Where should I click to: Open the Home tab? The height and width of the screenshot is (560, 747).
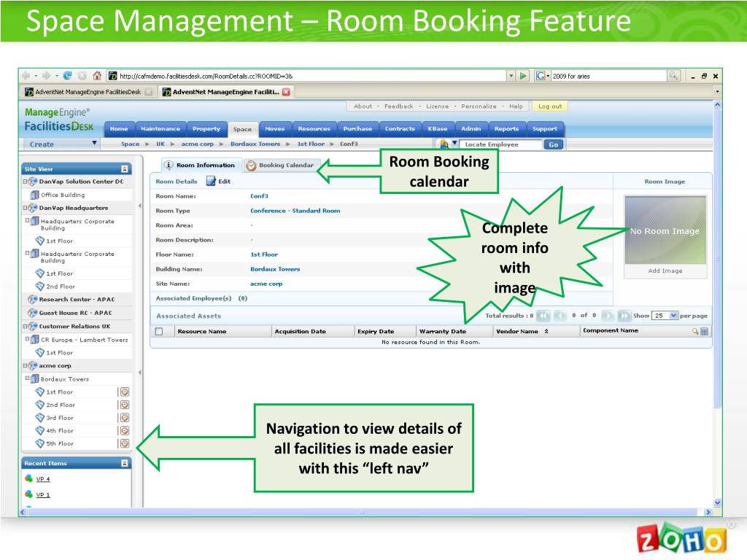click(119, 129)
